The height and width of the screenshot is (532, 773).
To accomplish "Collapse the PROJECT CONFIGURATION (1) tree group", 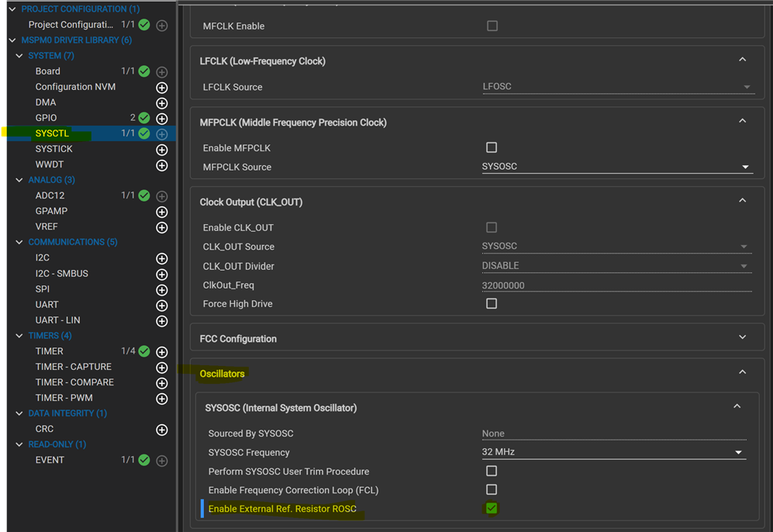I will 12,9.
